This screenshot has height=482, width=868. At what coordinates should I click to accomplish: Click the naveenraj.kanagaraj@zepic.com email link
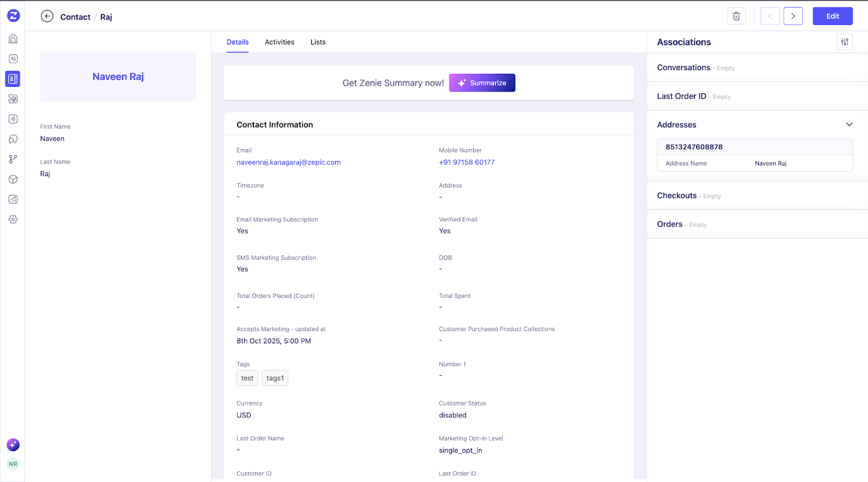click(x=289, y=163)
